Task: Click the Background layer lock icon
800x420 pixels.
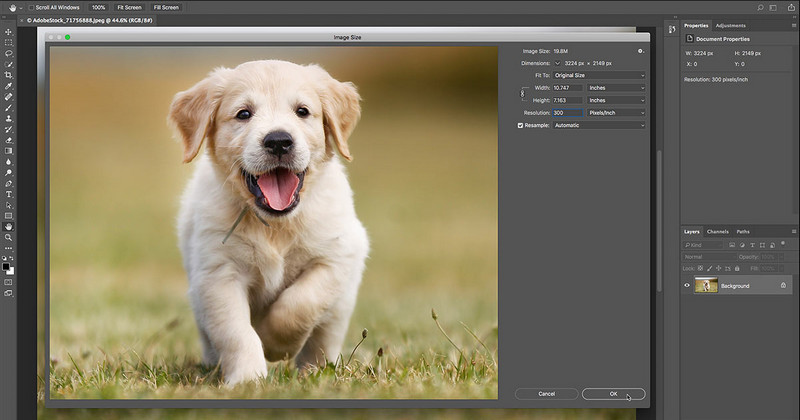Action: pos(783,285)
